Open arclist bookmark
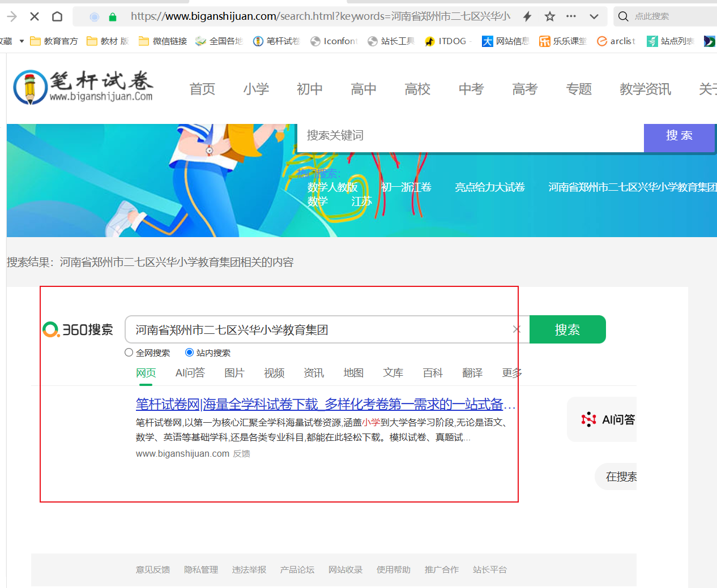The height and width of the screenshot is (588, 717). [x=616, y=41]
